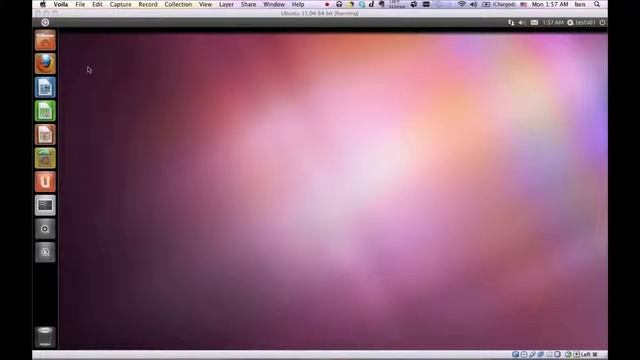Open Ubuntu One launcher icon

point(45,182)
